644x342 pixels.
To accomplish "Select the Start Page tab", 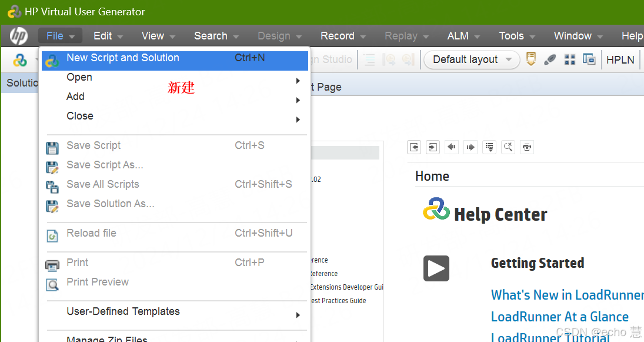I will click(326, 87).
